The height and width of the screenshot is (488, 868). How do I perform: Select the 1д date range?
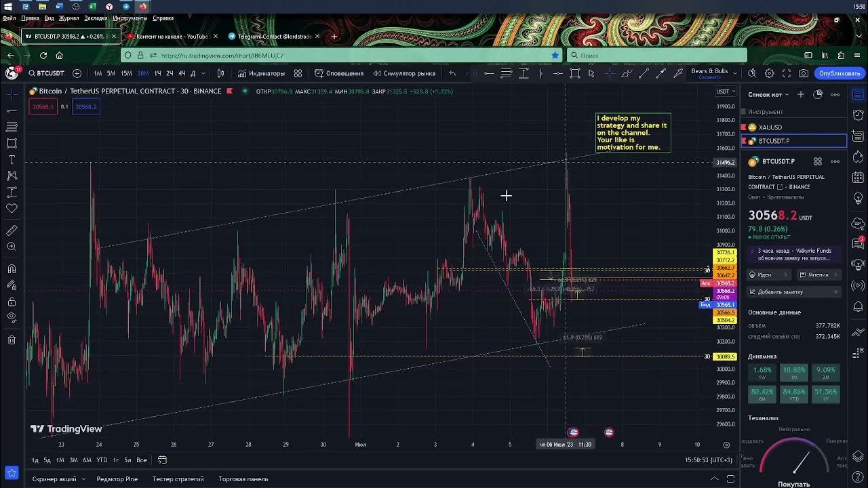[x=35, y=460]
